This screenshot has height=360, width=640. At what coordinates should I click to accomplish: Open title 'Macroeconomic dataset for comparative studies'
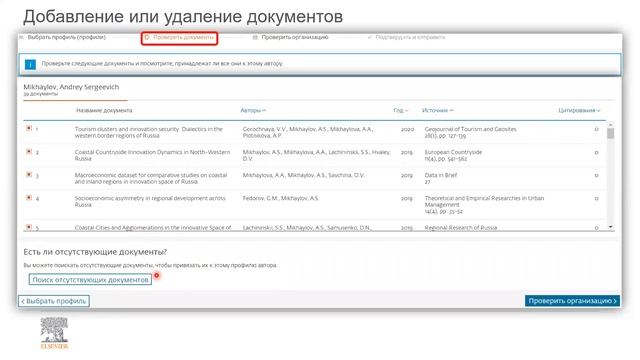(151, 178)
